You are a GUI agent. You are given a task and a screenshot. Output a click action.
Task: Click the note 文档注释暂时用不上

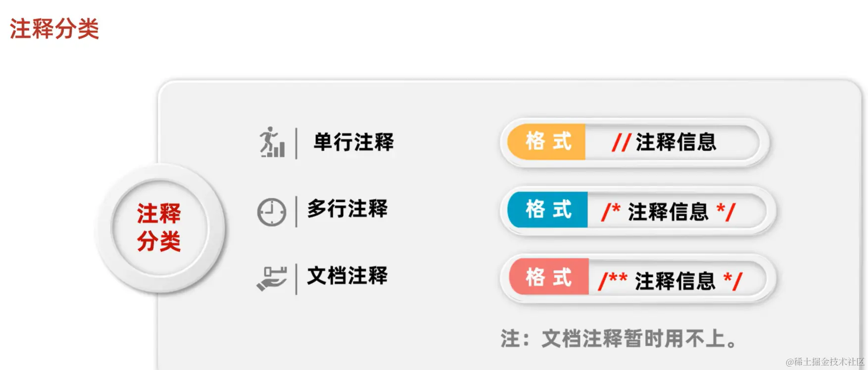tap(619, 339)
